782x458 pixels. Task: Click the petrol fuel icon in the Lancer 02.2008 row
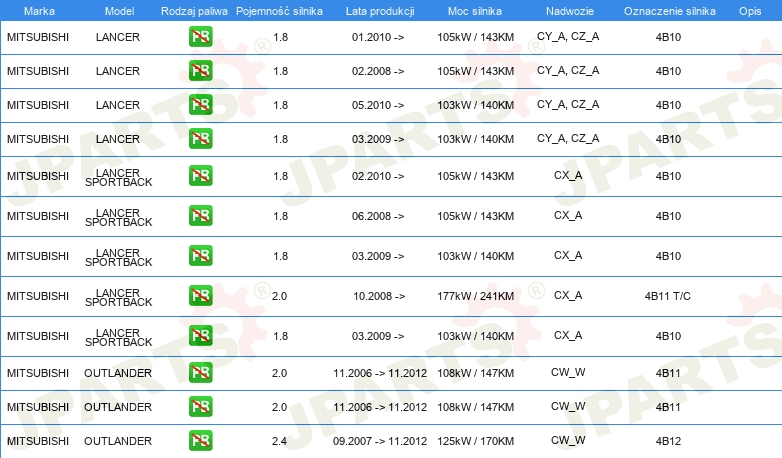(x=200, y=70)
